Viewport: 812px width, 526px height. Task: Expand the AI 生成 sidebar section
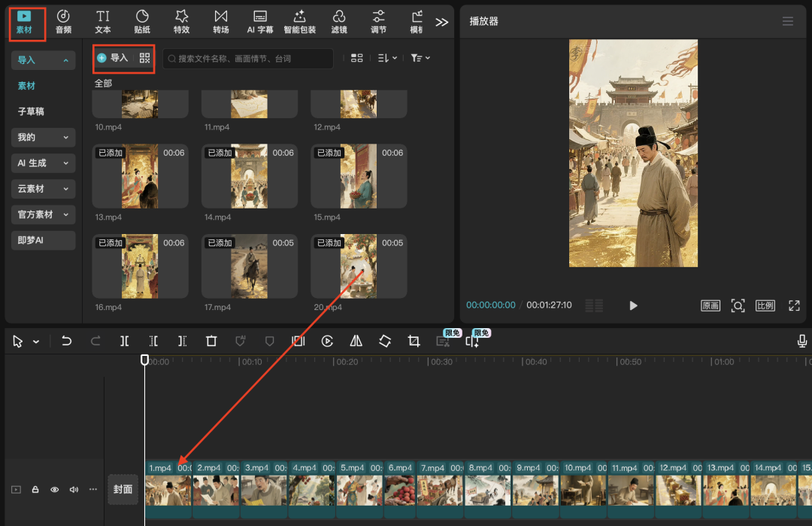(x=44, y=163)
